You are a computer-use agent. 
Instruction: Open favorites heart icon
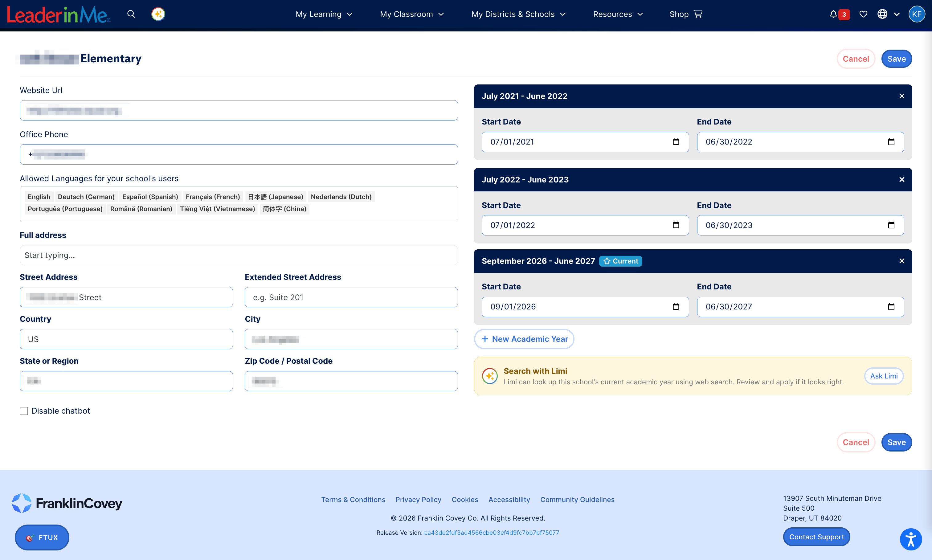click(863, 14)
